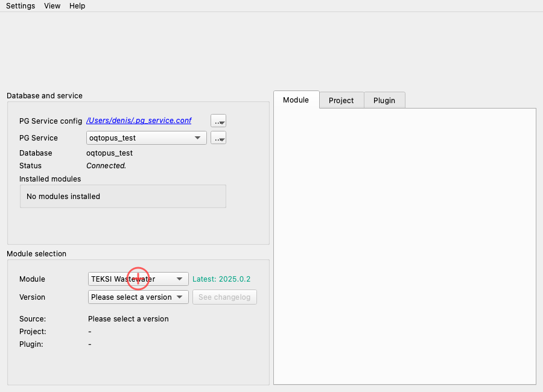Click the /Users/denis/.pg_service.conf link
Screen dimensions: 543x392
click(x=139, y=121)
